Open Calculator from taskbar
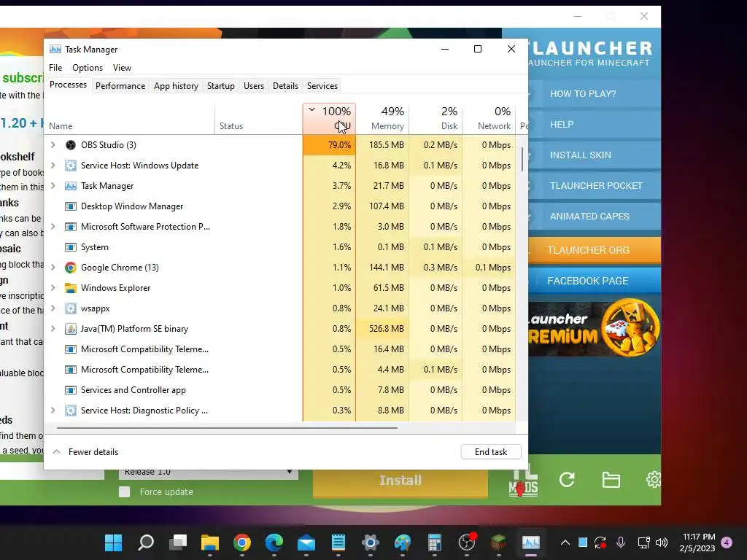Screen dimensions: 747x560 coord(435,542)
